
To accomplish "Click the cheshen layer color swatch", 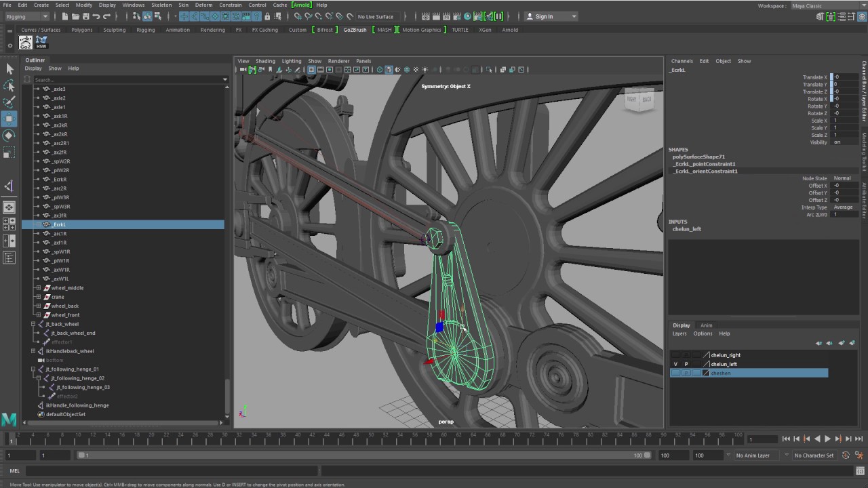I will click(706, 373).
